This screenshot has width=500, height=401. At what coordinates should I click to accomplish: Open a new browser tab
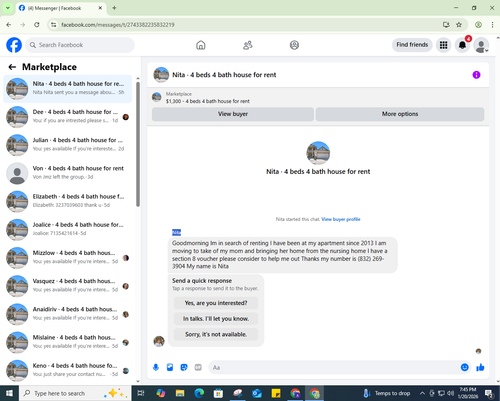114,8
